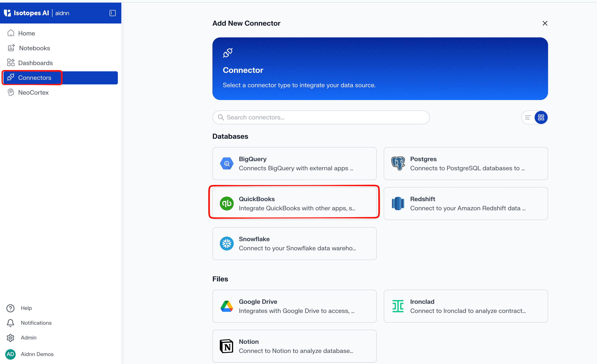Click the aidnn workspace label

pyautogui.click(x=62, y=13)
